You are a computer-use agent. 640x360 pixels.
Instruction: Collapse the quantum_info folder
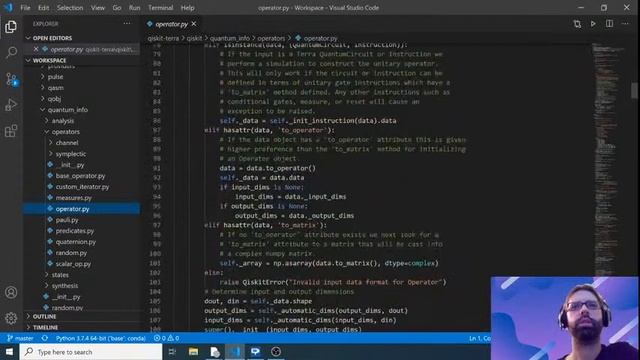pos(67,110)
